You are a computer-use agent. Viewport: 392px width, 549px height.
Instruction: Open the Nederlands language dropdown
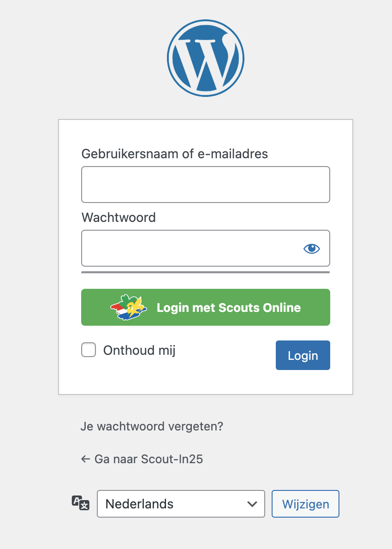[x=180, y=504]
